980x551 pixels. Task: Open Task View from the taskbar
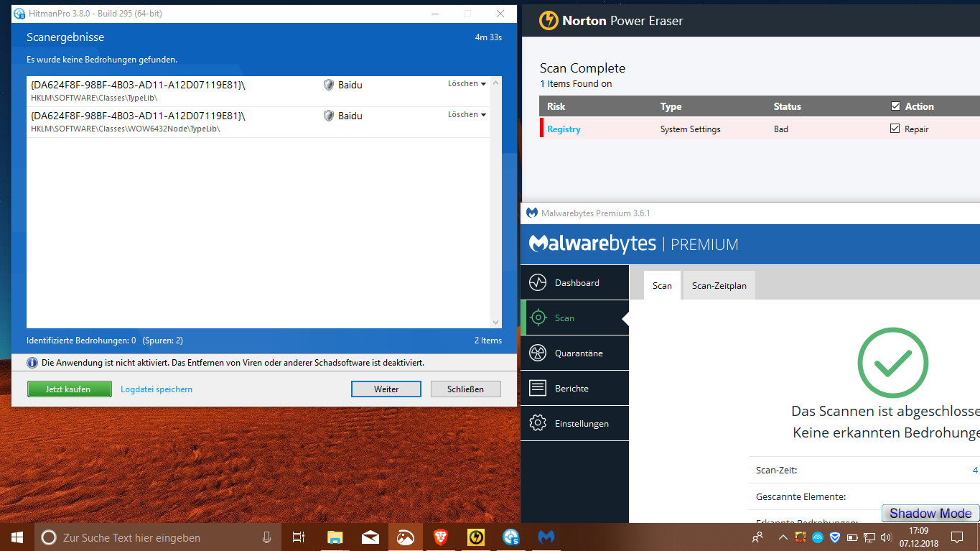299,537
